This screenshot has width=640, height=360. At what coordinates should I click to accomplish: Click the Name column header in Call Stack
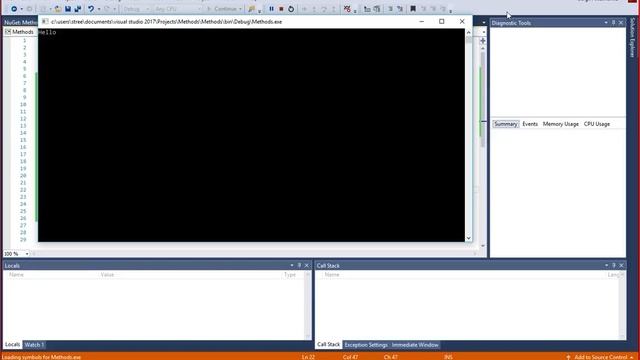332,275
